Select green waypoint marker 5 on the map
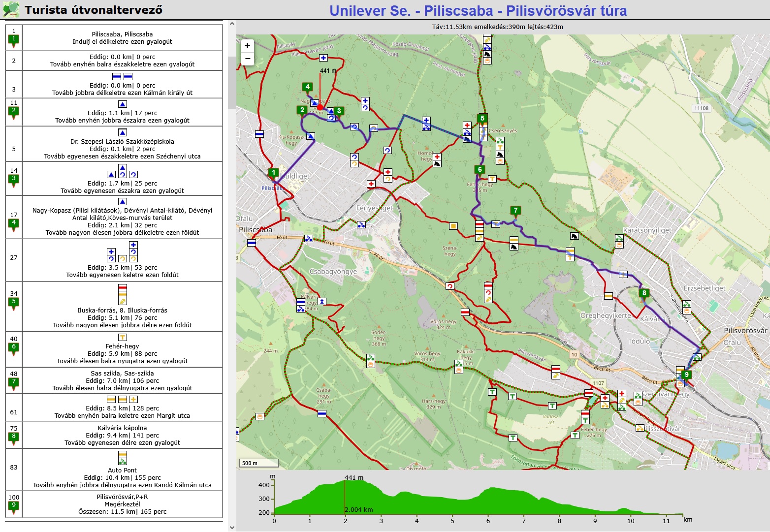This screenshot has width=770, height=532. pyautogui.click(x=482, y=119)
